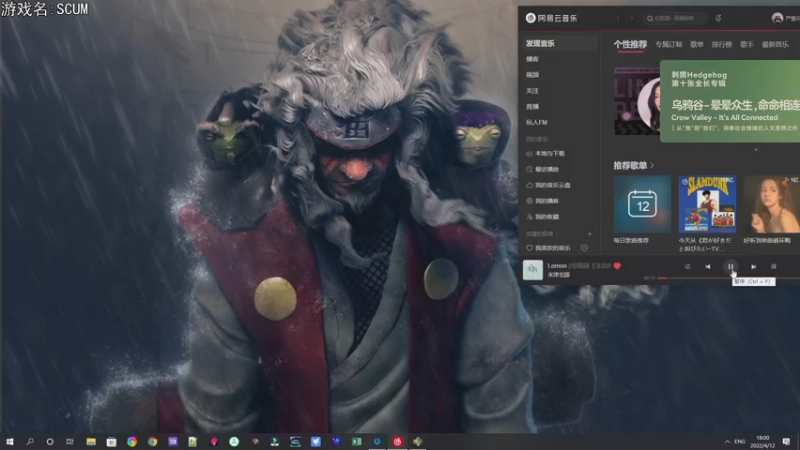Open Cortana from the taskbar
The width and height of the screenshot is (800, 450).
(x=49, y=441)
